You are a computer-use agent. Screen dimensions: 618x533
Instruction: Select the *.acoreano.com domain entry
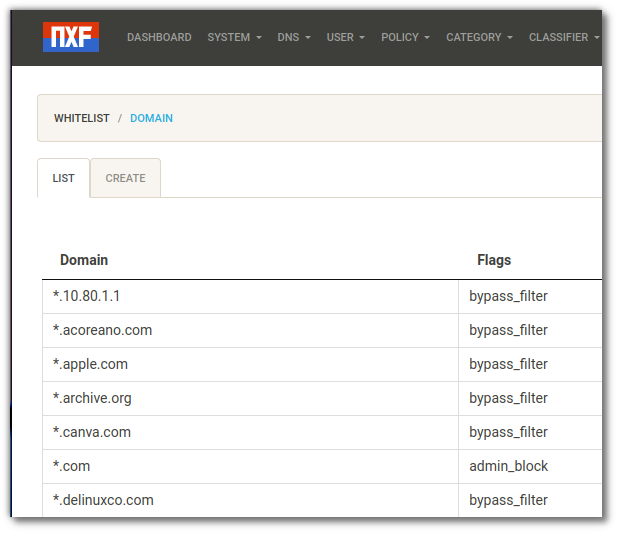[x=103, y=330]
